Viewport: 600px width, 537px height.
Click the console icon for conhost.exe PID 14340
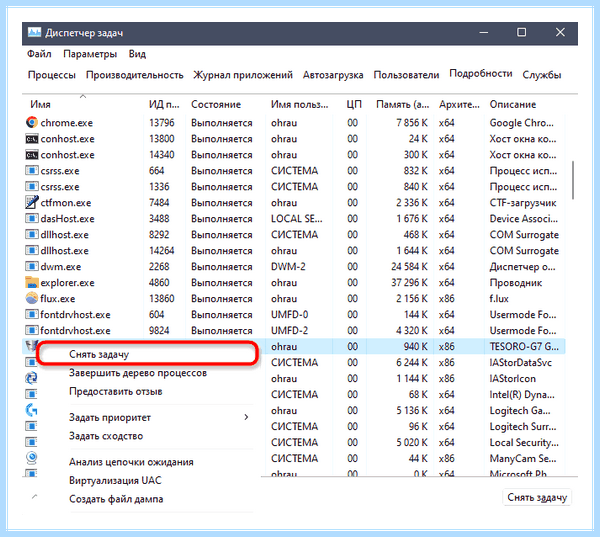32,155
